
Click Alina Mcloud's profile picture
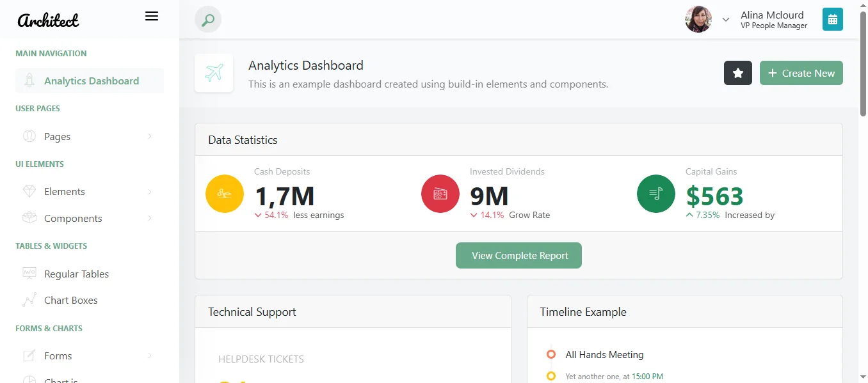698,19
